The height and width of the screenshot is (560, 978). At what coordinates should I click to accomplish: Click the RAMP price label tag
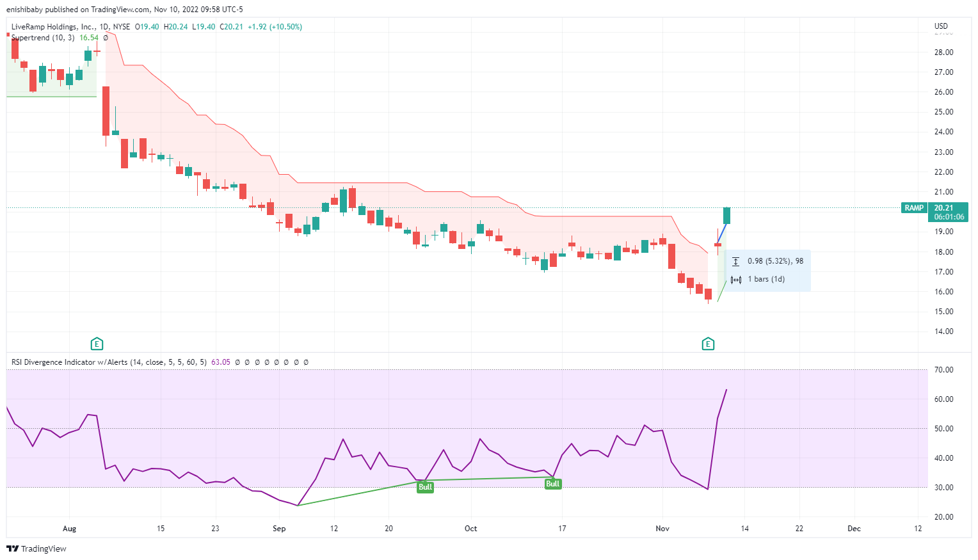click(x=914, y=208)
